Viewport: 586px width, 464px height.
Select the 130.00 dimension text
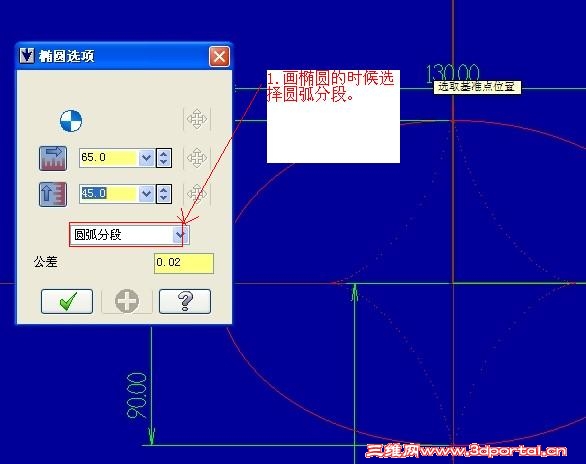(x=453, y=73)
